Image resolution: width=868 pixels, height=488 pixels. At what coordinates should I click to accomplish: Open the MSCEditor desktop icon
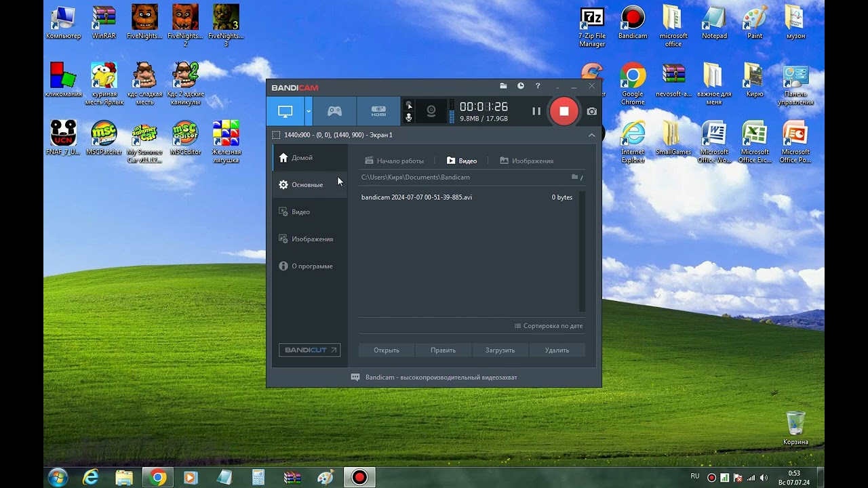(x=185, y=138)
